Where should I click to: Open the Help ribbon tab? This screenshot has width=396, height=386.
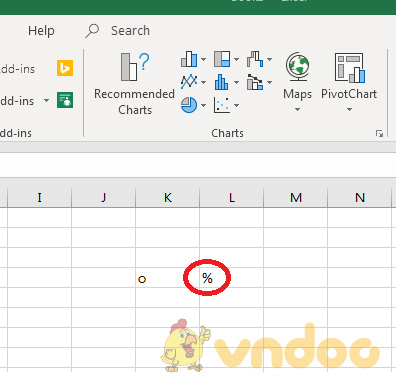point(41,31)
